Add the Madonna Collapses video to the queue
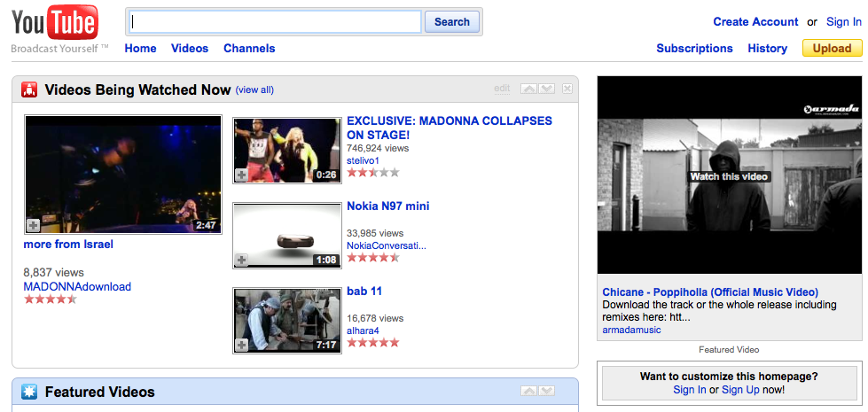This screenshot has width=868, height=412. (241, 175)
